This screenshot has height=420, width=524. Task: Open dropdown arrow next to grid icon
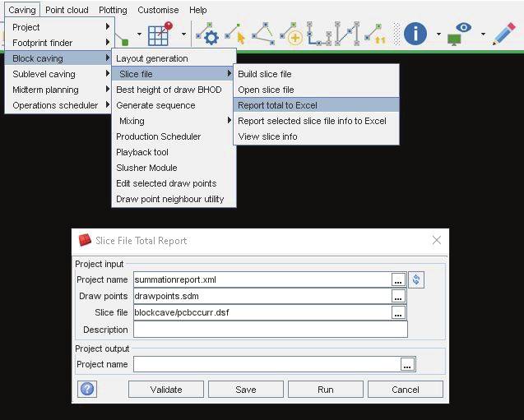coord(183,35)
